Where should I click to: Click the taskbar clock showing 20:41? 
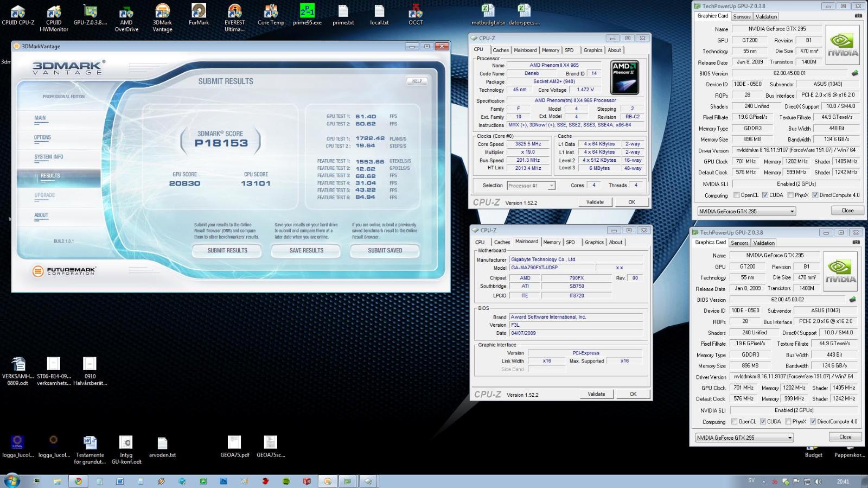pyautogui.click(x=843, y=481)
